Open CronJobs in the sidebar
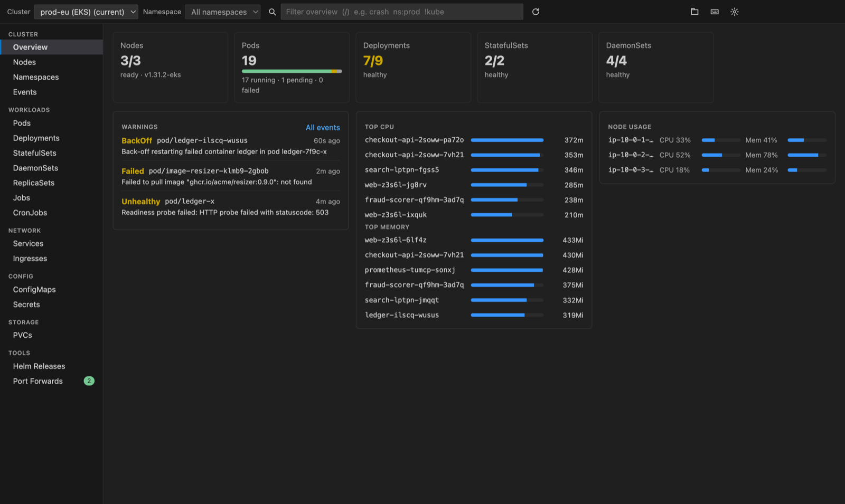Viewport: 845px width, 504px height. (x=51, y=213)
